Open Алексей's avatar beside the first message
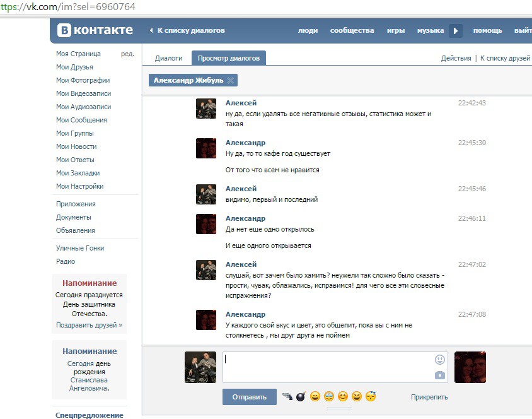Image resolution: width=532 pixels, height=419 pixels. tap(206, 109)
